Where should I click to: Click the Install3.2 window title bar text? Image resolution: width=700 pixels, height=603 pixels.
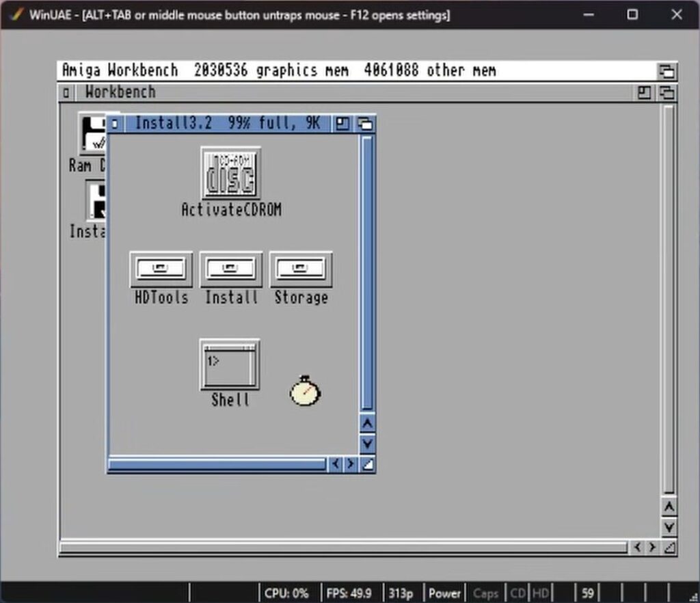pyautogui.click(x=227, y=124)
